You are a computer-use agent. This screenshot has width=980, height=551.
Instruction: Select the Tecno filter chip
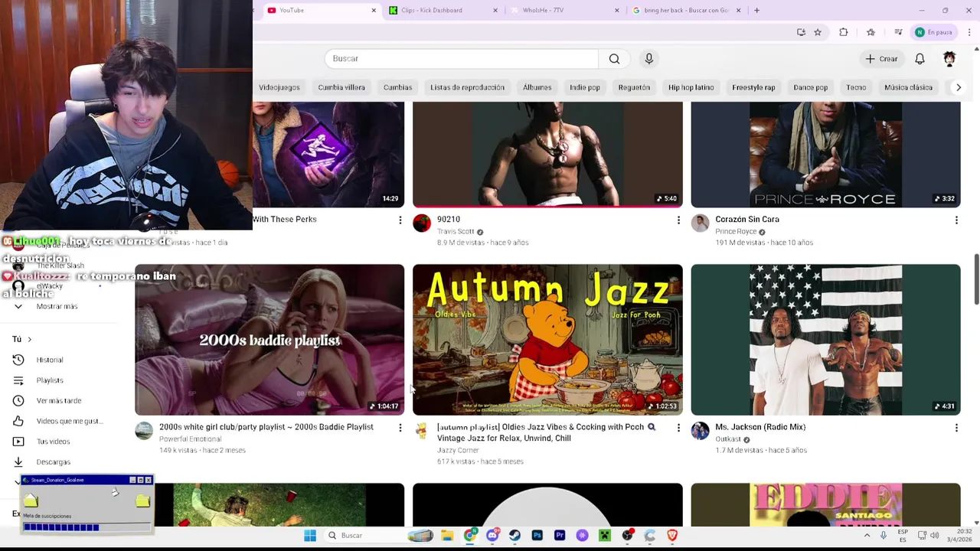(856, 87)
